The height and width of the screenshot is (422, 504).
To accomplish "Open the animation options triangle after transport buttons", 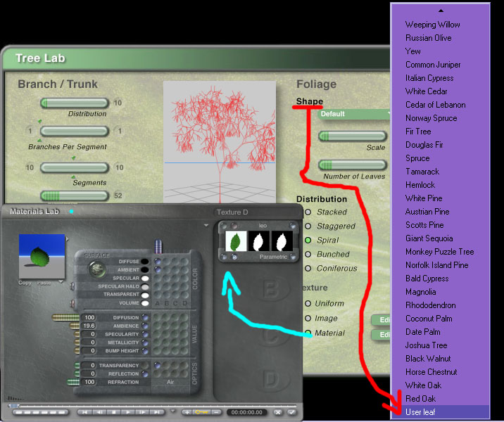I will [x=173, y=411].
